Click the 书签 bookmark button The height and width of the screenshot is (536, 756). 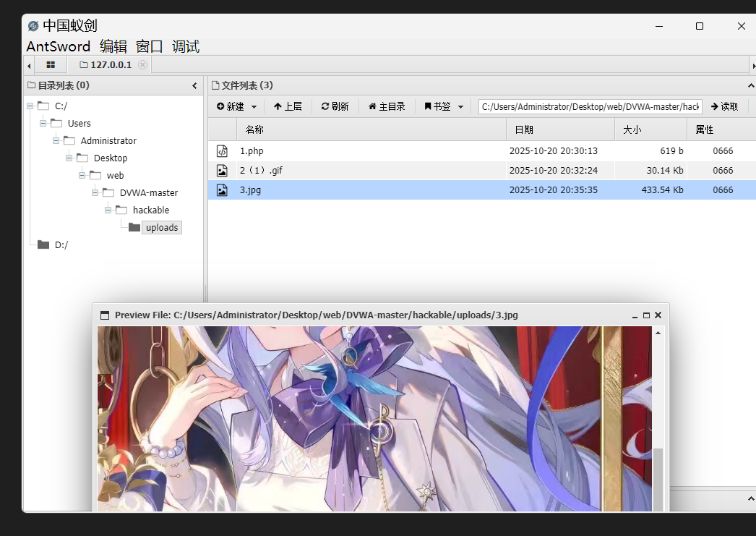[x=437, y=106]
